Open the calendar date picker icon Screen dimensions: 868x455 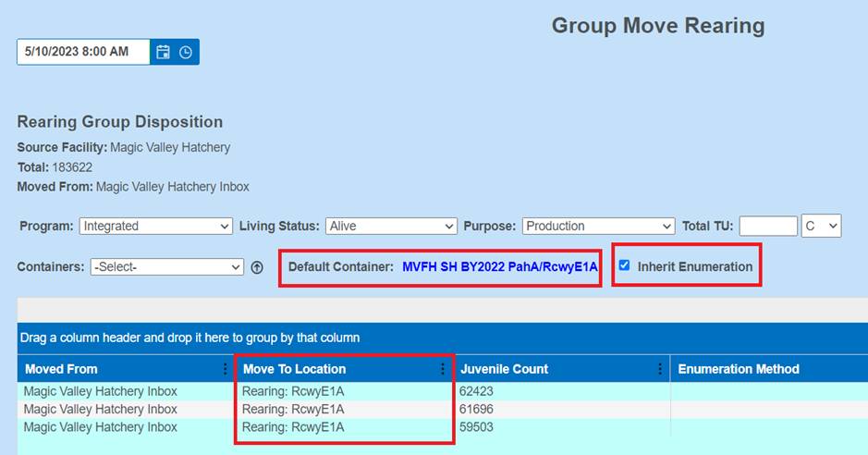tap(163, 52)
